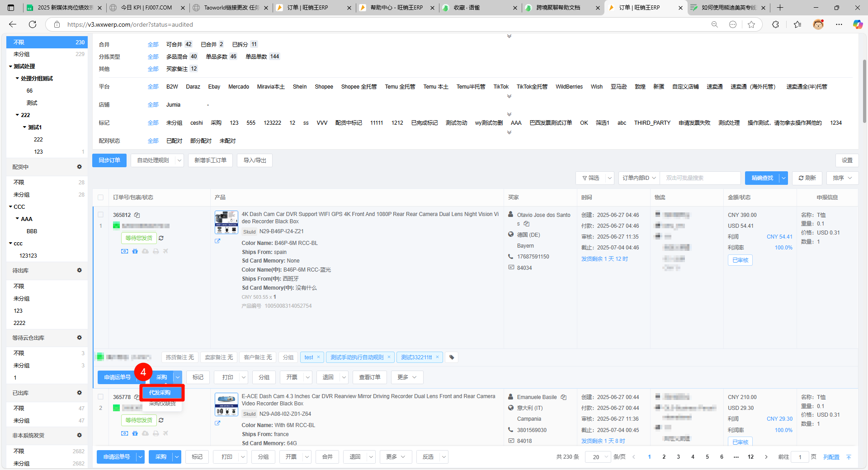This screenshot has width=868, height=470.
Task: Open 配货中 section settings gear
Action: pos(80,167)
